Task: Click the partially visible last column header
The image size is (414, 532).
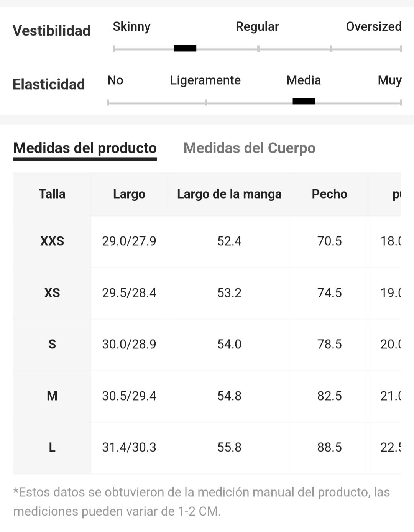Action: tap(384, 194)
